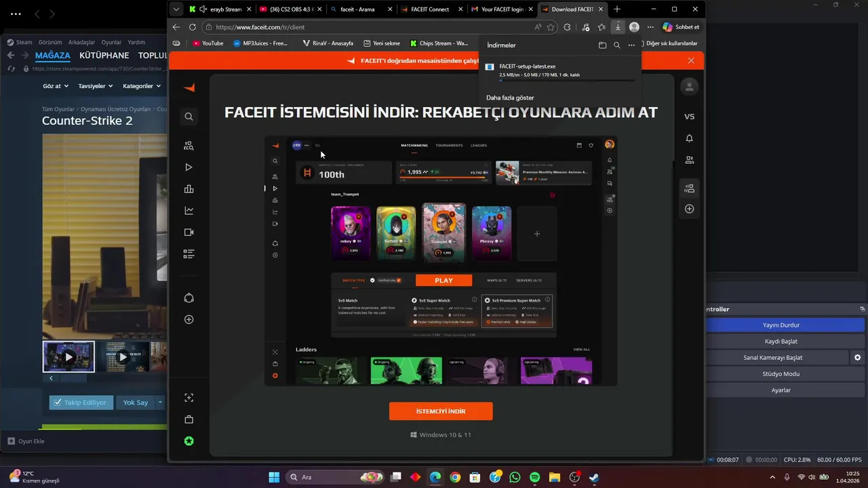Image resolution: width=868 pixels, height=488 pixels.
Task: Open the Görünüm menu in Steam
Action: (x=50, y=42)
